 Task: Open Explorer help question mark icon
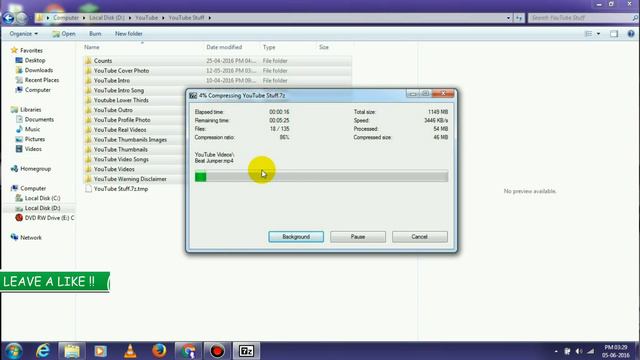click(631, 34)
